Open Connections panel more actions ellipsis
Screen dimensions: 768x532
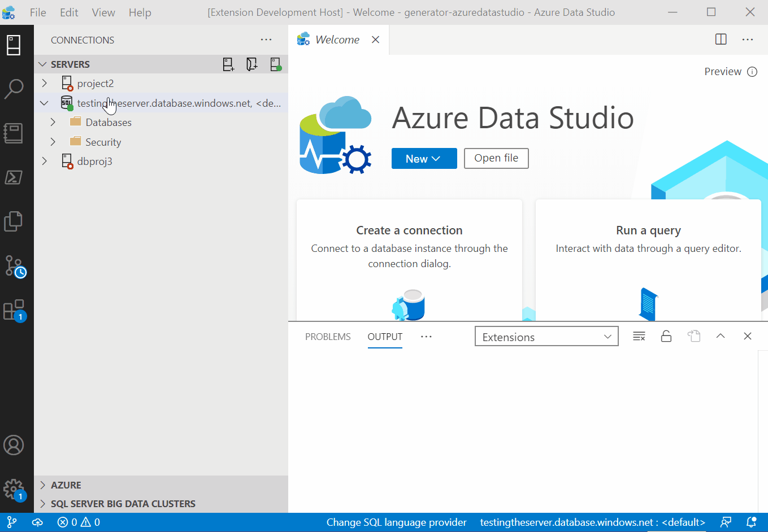[x=266, y=40]
